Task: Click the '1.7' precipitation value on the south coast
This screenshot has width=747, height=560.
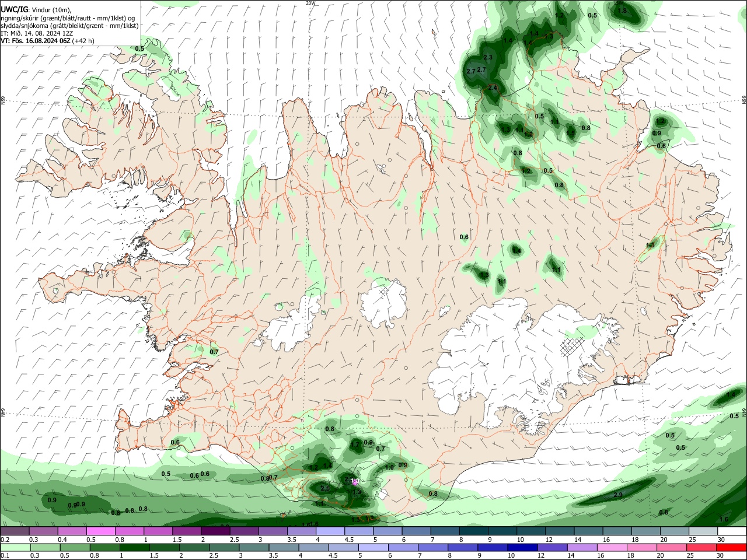Action: coord(355,444)
